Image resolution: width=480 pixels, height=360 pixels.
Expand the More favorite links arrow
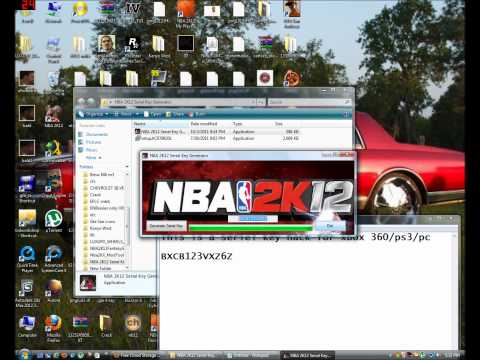pos(94,157)
